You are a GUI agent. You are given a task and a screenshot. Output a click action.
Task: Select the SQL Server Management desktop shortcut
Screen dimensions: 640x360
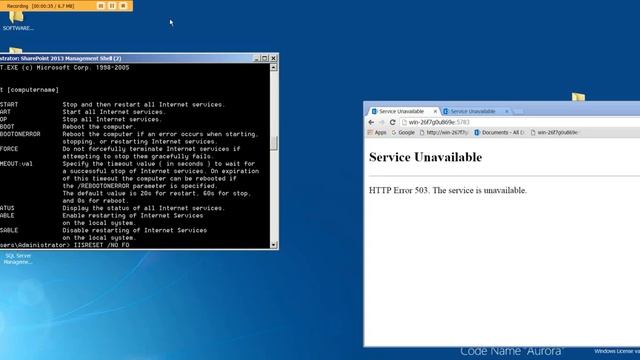tap(18, 258)
